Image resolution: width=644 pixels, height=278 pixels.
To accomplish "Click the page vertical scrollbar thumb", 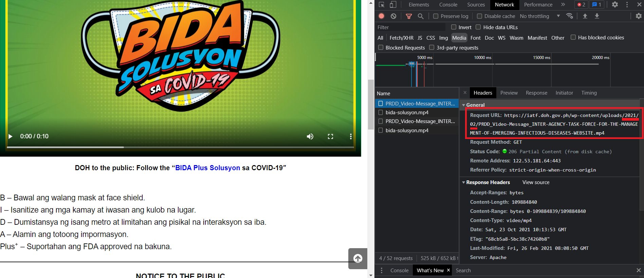I will [x=371, y=104].
